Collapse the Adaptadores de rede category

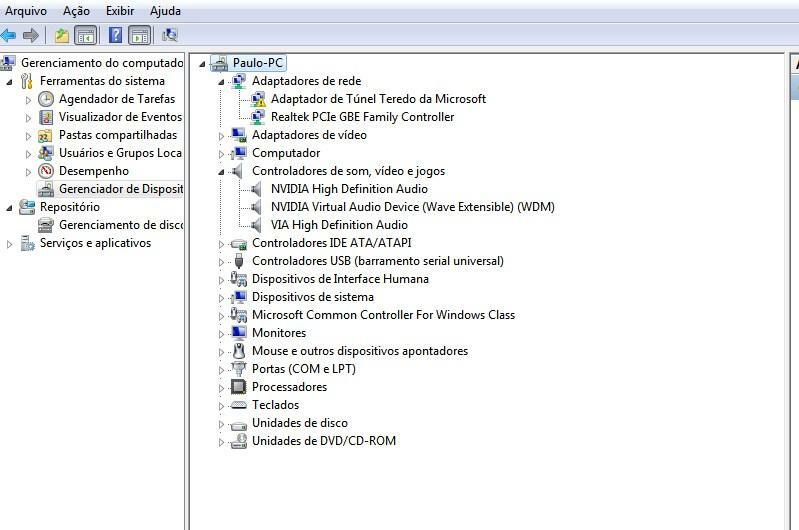221,82
